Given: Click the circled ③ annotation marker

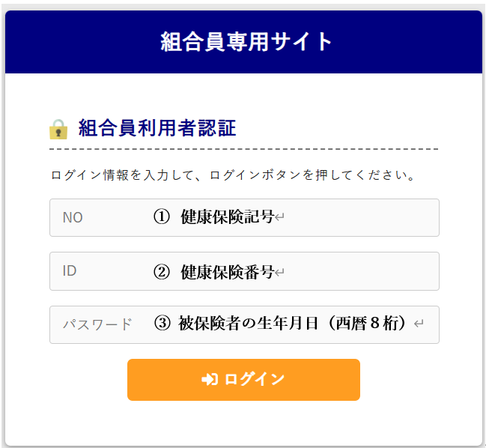Looking at the screenshot, I should pos(162,324).
